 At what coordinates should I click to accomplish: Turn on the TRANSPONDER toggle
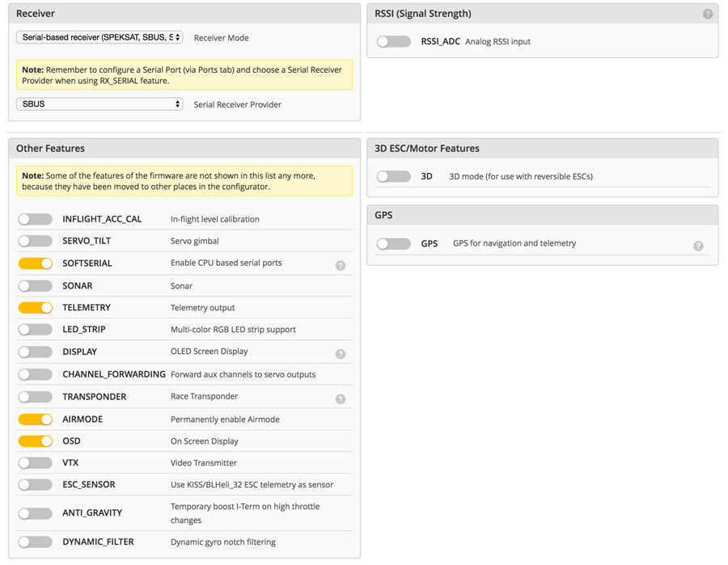point(36,397)
